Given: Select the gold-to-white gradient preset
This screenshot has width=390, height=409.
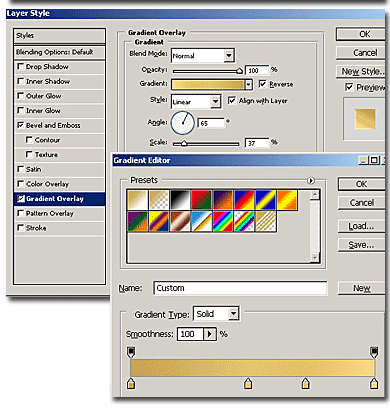Looking at the screenshot, I should pos(137,200).
